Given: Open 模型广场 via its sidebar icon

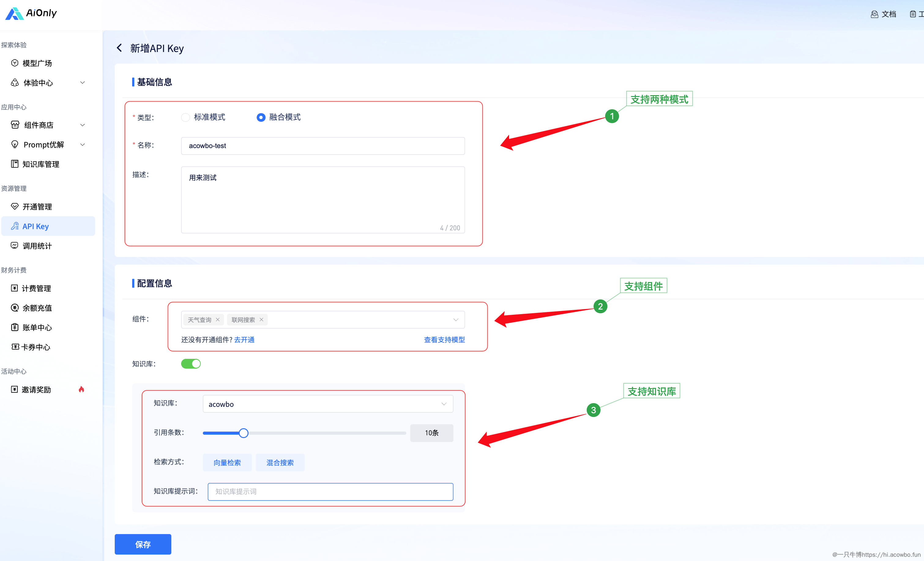Looking at the screenshot, I should click(x=15, y=63).
